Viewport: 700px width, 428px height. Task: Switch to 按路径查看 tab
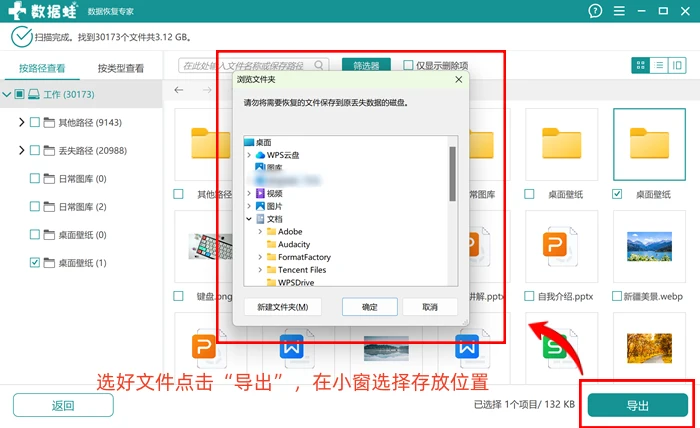42,68
